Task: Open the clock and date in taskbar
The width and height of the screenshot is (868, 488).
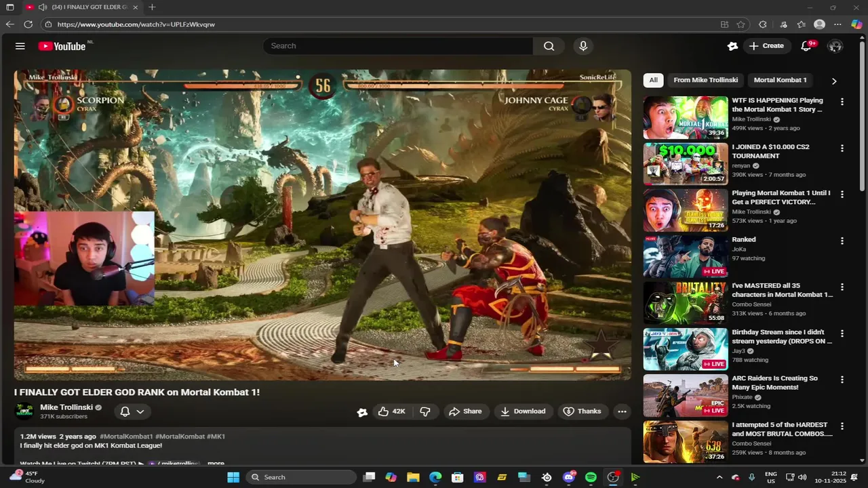Action: point(831,477)
